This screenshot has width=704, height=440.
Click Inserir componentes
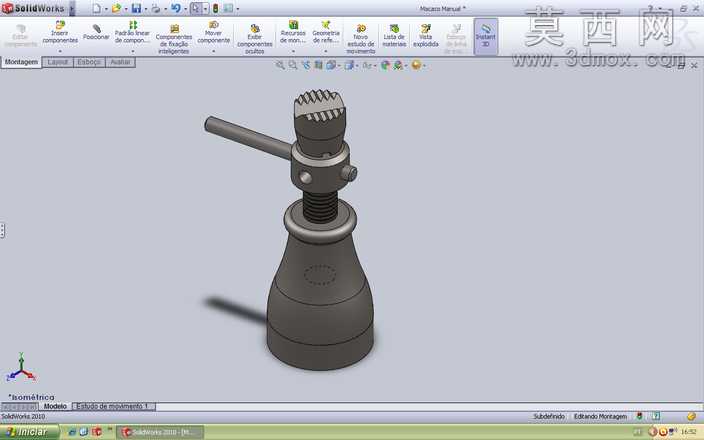click(60, 32)
